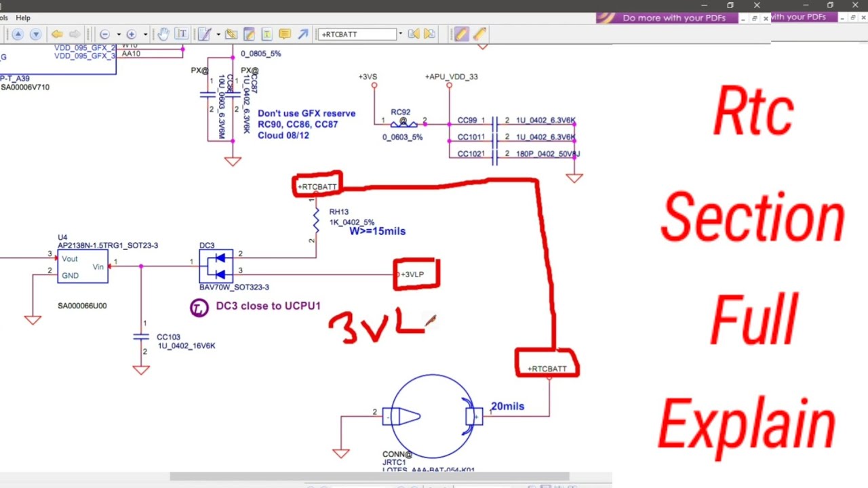
Task: Click the 'CC99' capacitor label
Action: (x=467, y=120)
